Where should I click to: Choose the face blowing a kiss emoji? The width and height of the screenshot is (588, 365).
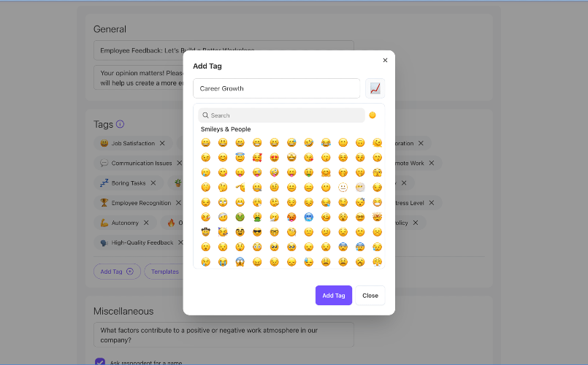tap(309, 158)
